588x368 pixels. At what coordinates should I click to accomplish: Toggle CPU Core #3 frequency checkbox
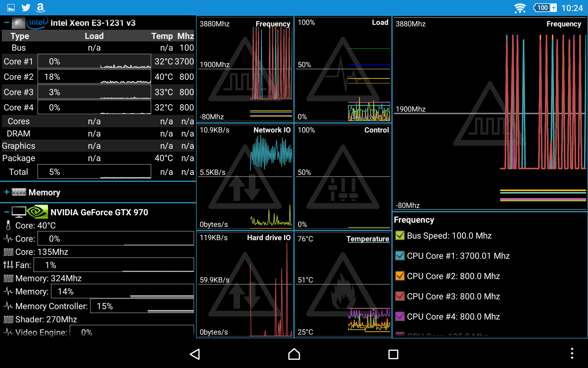pos(400,296)
